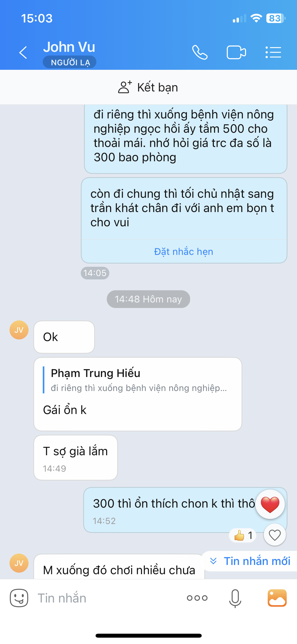Tap the microphone voice message icon

[235, 598]
